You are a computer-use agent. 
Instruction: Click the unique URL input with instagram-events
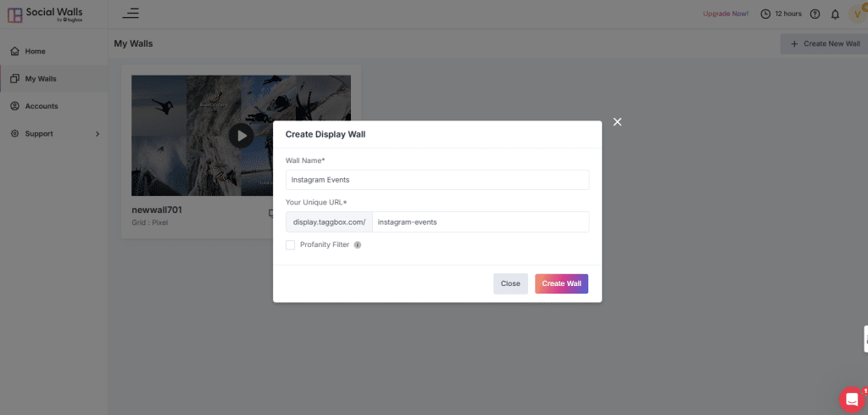click(481, 222)
